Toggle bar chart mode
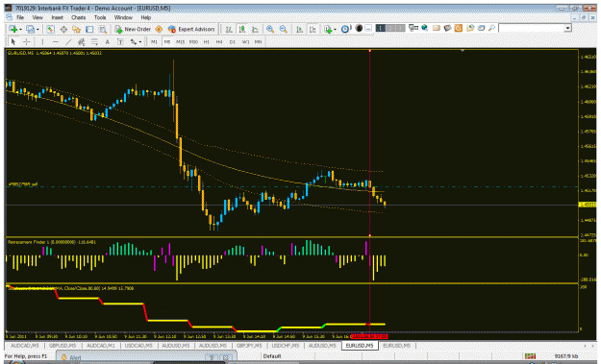 (229, 29)
